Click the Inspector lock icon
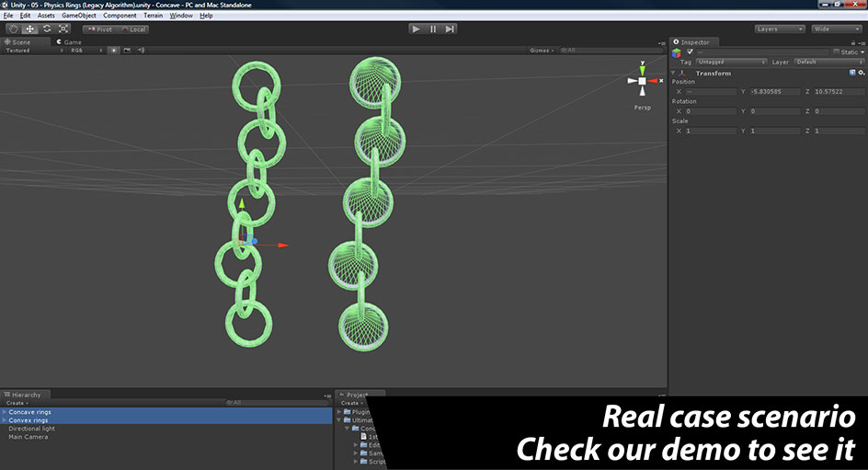Image resolution: width=868 pixels, height=470 pixels. coord(853,42)
